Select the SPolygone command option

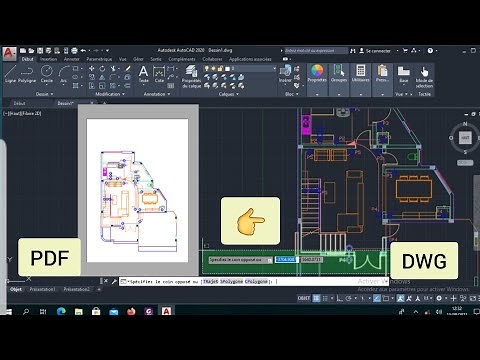tap(231, 282)
